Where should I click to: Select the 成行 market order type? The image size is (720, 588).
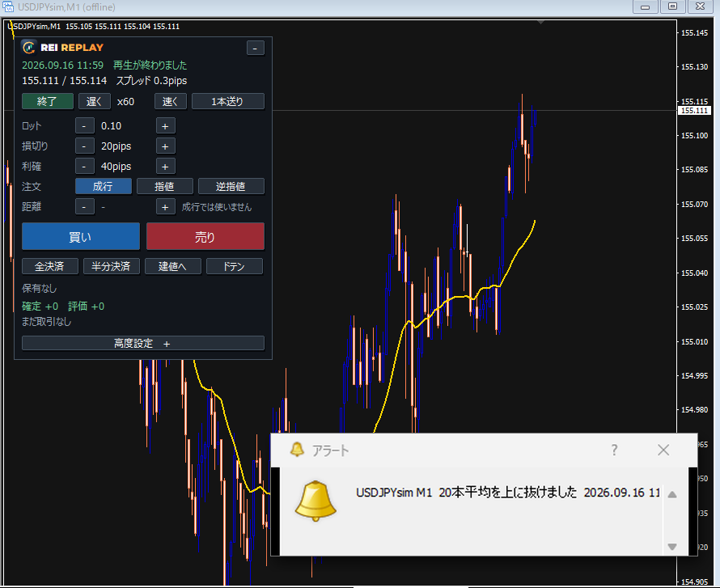[104, 186]
